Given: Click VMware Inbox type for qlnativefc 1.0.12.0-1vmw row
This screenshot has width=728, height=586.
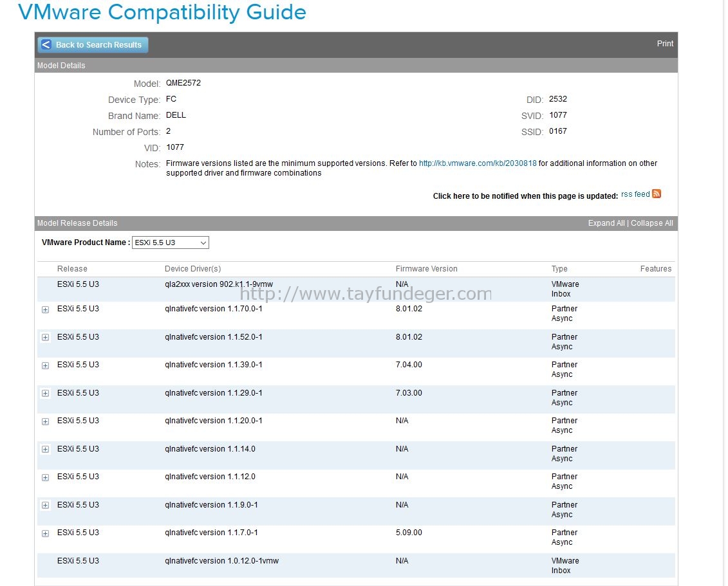Looking at the screenshot, I should 565,565.
